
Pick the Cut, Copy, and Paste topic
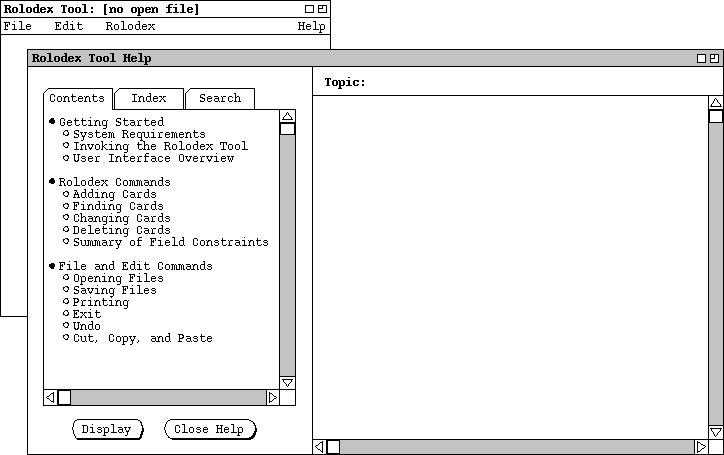pos(142,338)
